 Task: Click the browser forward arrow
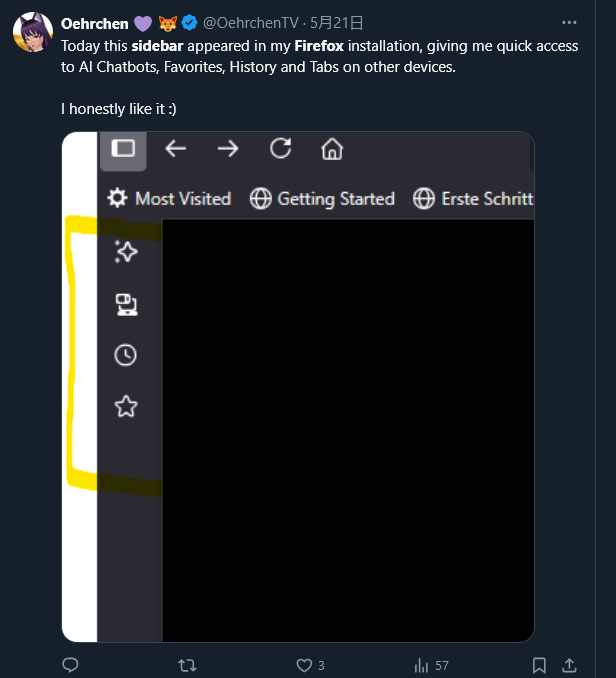228,149
